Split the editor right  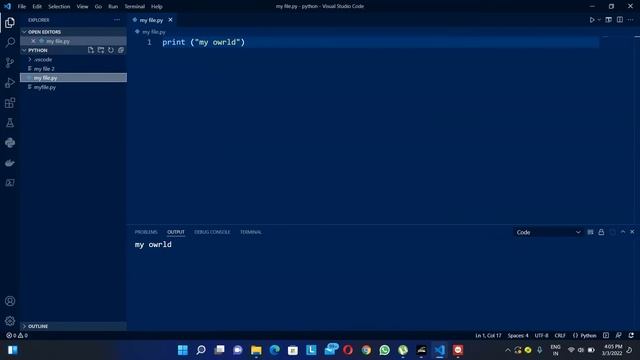pyautogui.click(x=620, y=20)
